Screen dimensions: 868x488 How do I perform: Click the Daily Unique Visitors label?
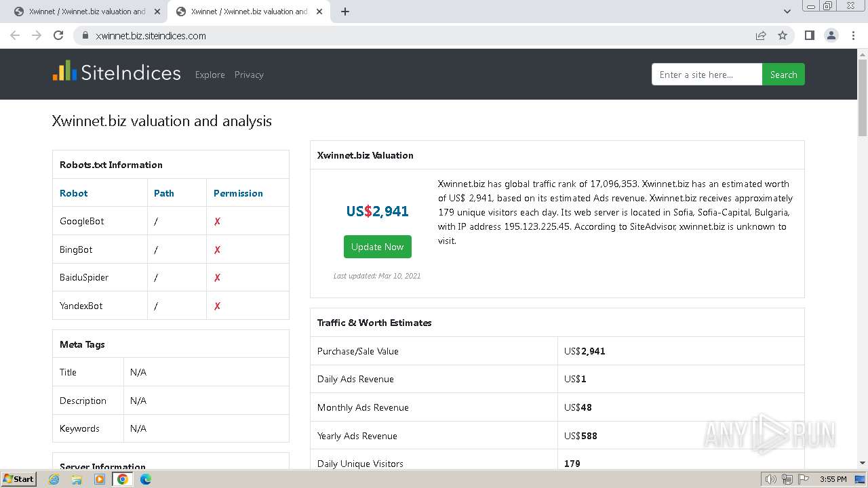click(x=360, y=464)
